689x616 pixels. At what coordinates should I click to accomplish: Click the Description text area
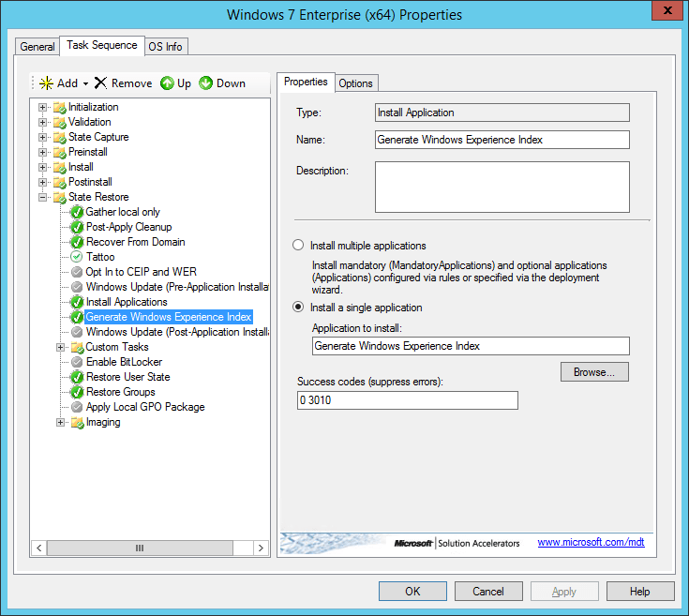point(502,187)
